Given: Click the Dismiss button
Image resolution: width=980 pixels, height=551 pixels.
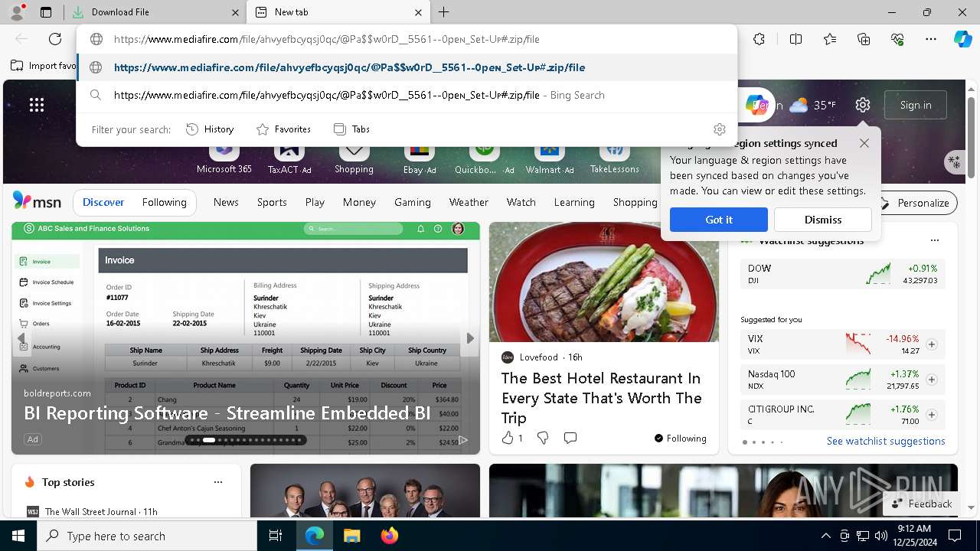Looking at the screenshot, I should pos(823,220).
